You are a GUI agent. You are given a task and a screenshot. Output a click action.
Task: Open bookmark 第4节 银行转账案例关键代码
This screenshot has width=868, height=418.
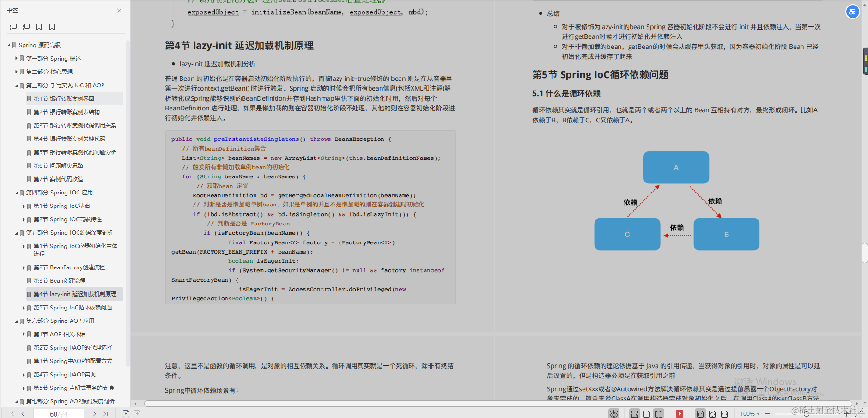[x=69, y=139]
